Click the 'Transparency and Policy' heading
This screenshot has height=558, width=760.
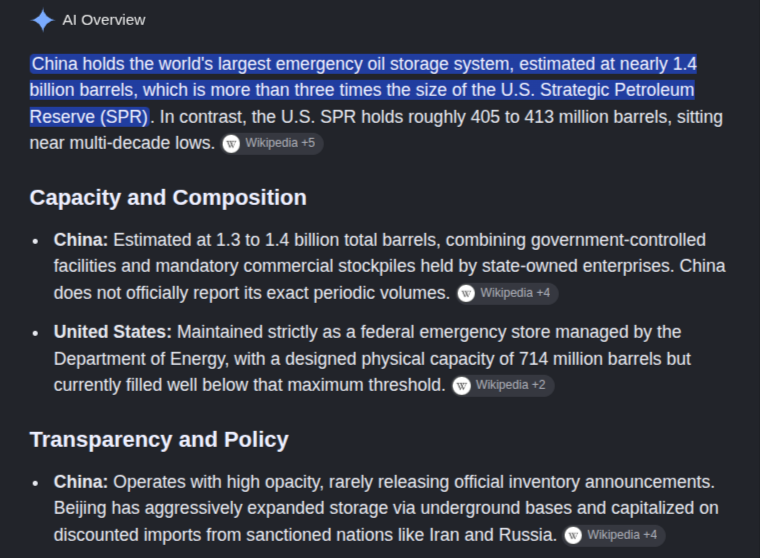click(x=159, y=440)
